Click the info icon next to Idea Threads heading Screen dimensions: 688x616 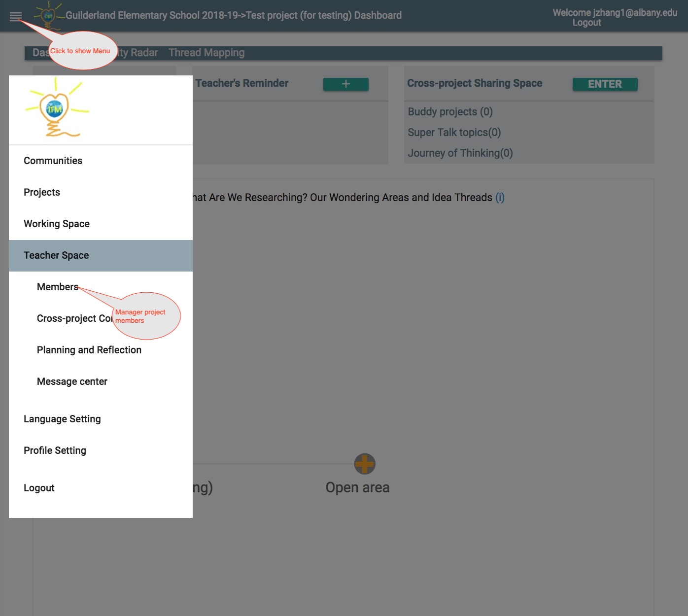pyautogui.click(x=499, y=197)
